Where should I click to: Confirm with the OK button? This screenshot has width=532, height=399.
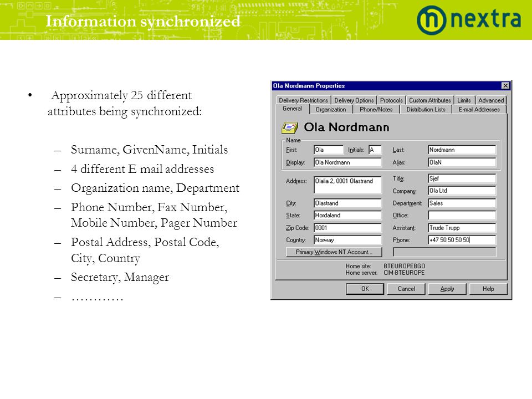[365, 289]
